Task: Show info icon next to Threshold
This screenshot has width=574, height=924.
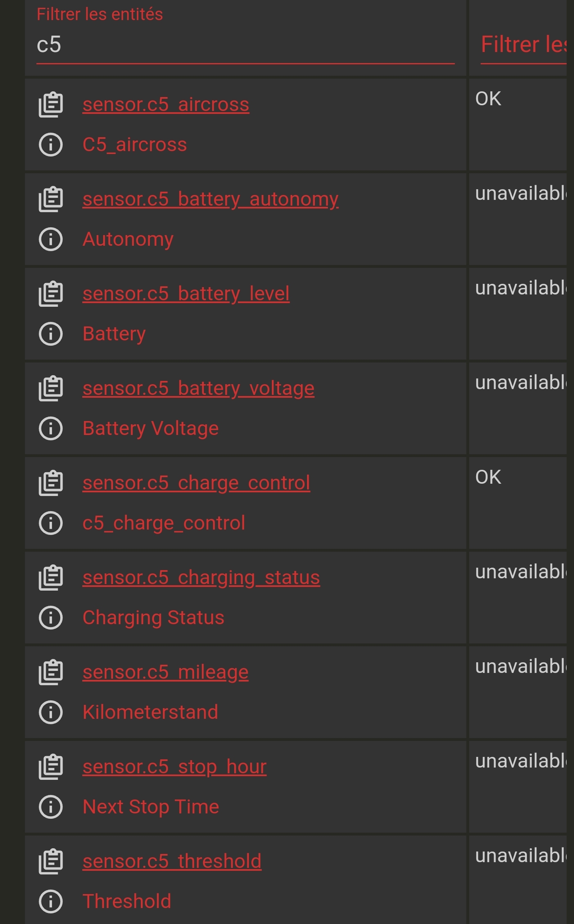Action: coord(51,901)
